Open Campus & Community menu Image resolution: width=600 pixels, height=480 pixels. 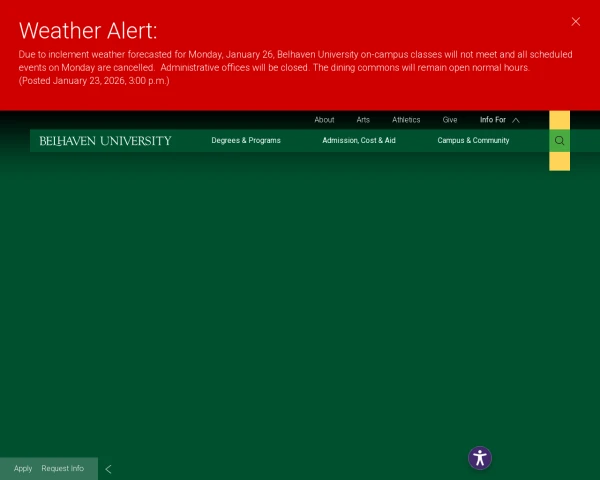pos(473,140)
